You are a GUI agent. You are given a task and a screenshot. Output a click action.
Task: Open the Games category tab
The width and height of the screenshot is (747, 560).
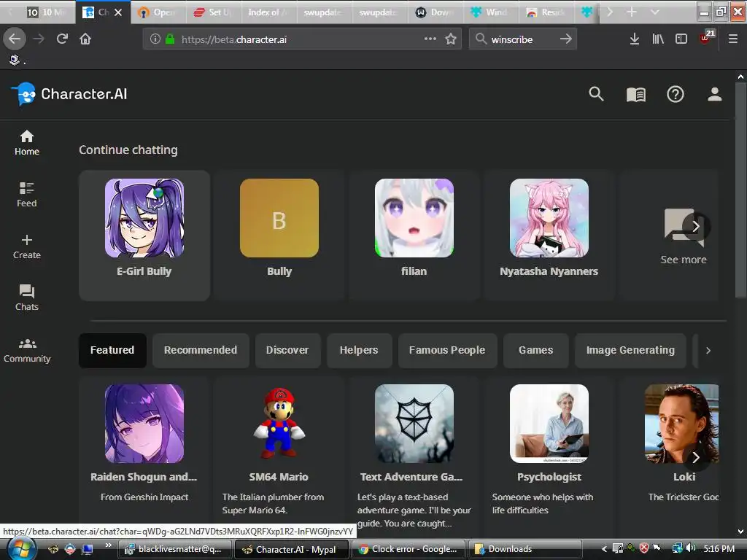[536, 351]
